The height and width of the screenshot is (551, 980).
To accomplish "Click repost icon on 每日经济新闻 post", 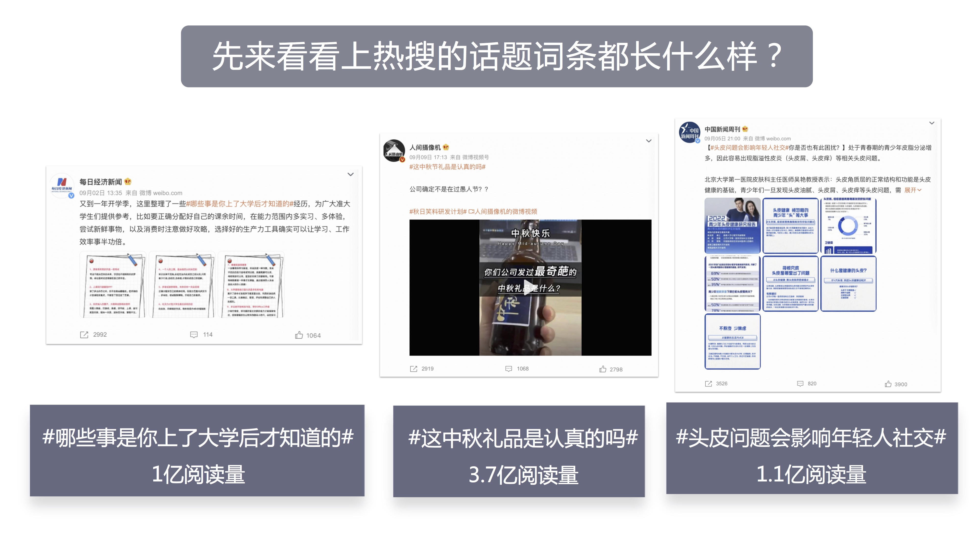I will (x=84, y=335).
